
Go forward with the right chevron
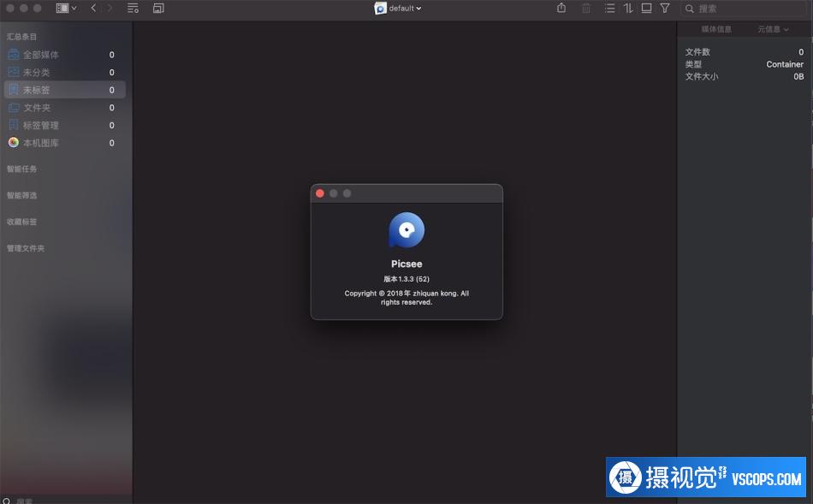click(x=110, y=9)
